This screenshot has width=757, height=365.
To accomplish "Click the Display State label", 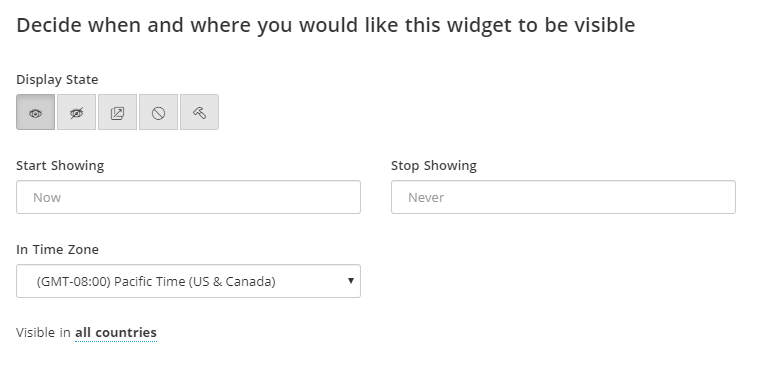I will (57, 79).
